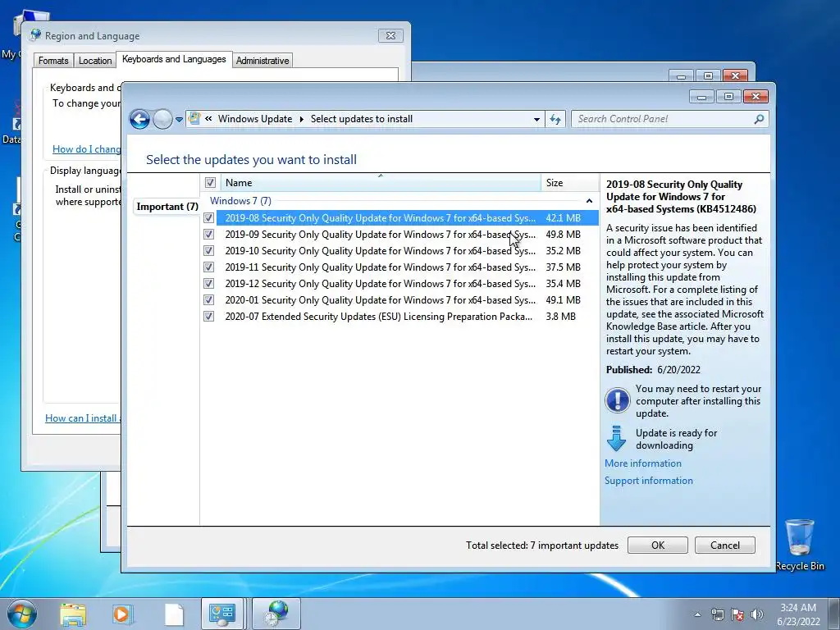Select the Keyboards and Languages tab

(x=174, y=59)
